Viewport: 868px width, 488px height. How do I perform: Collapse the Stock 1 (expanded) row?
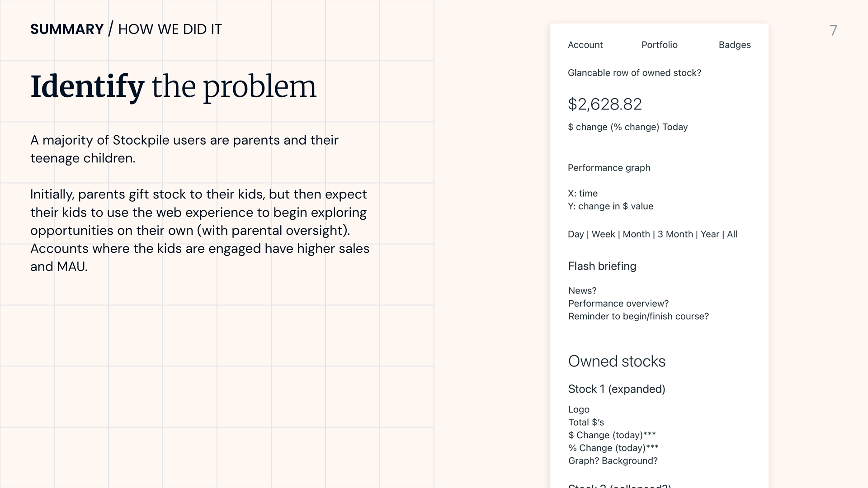point(617,389)
